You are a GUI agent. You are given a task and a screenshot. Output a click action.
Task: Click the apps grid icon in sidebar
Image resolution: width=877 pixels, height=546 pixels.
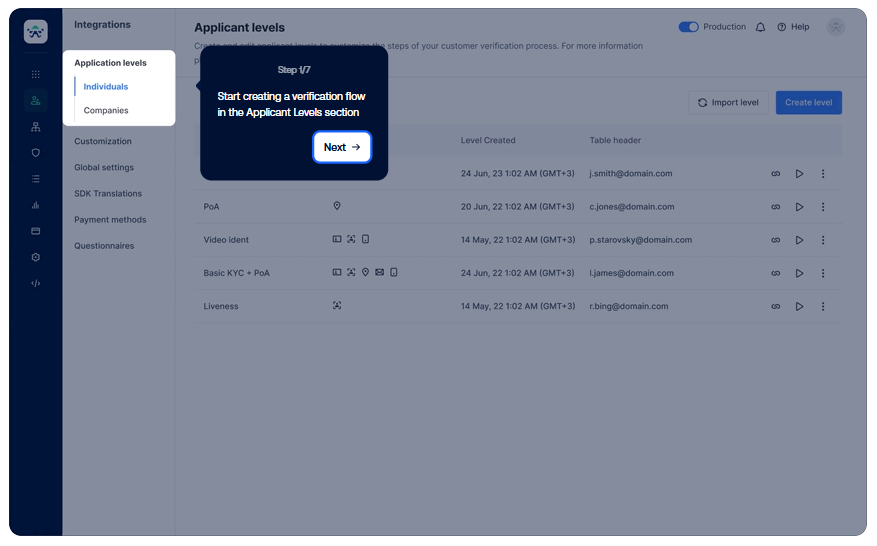(x=36, y=74)
